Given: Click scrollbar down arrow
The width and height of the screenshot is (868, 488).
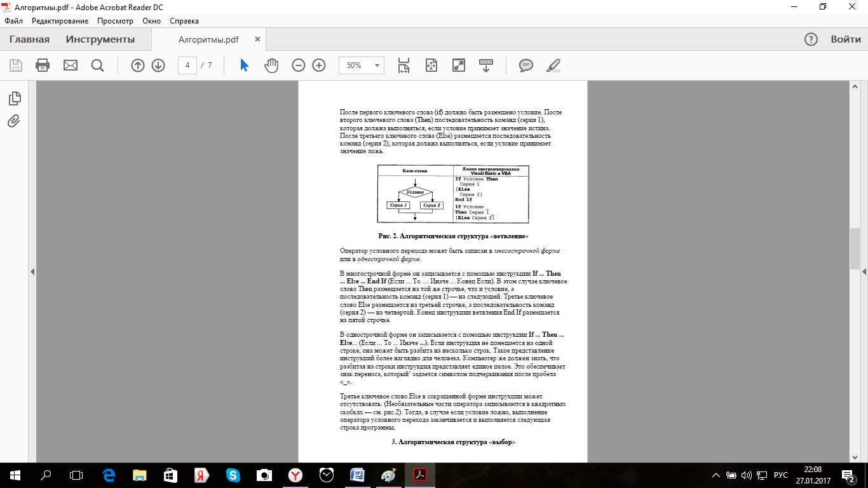Looking at the screenshot, I should point(855,457).
